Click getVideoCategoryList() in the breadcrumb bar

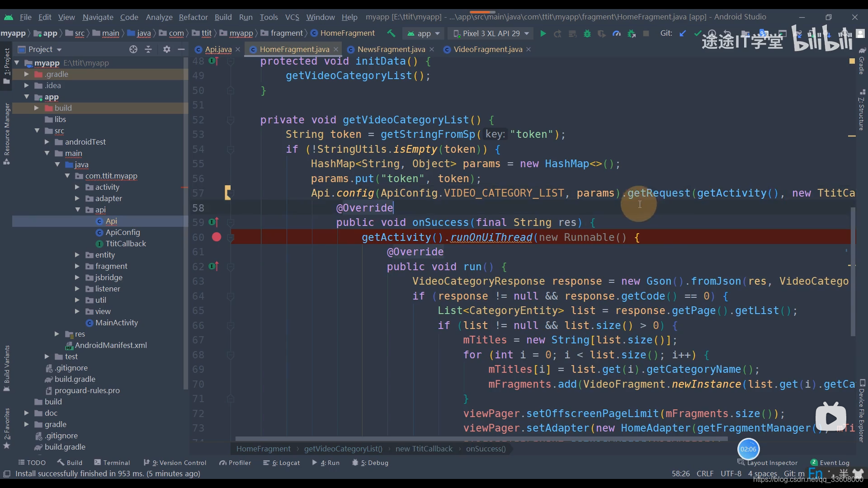343,449
